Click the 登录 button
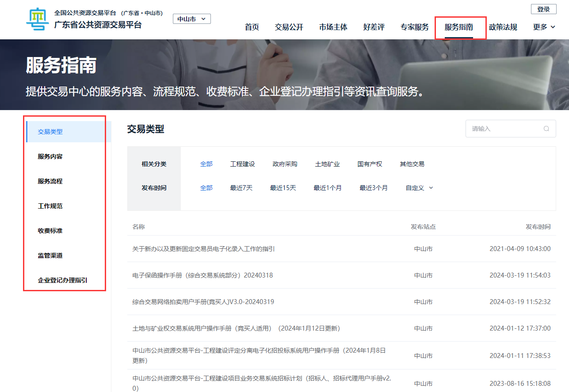569x392 pixels. (543, 9)
